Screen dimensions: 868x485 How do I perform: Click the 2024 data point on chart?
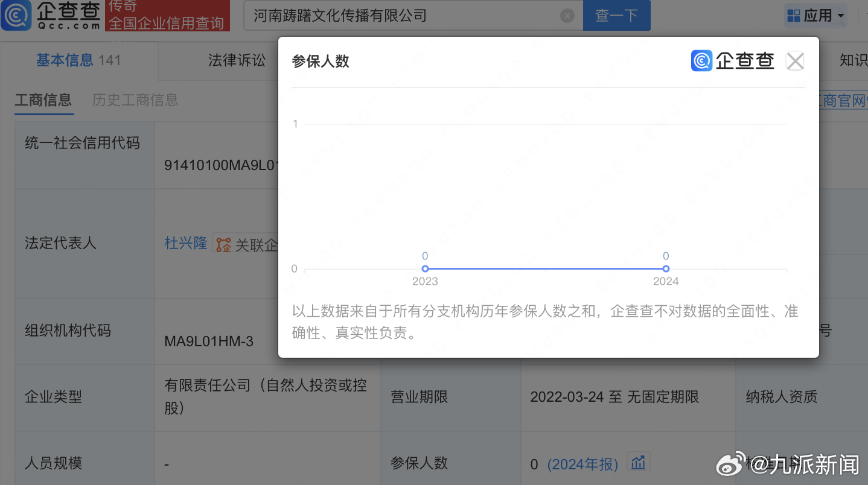666,268
